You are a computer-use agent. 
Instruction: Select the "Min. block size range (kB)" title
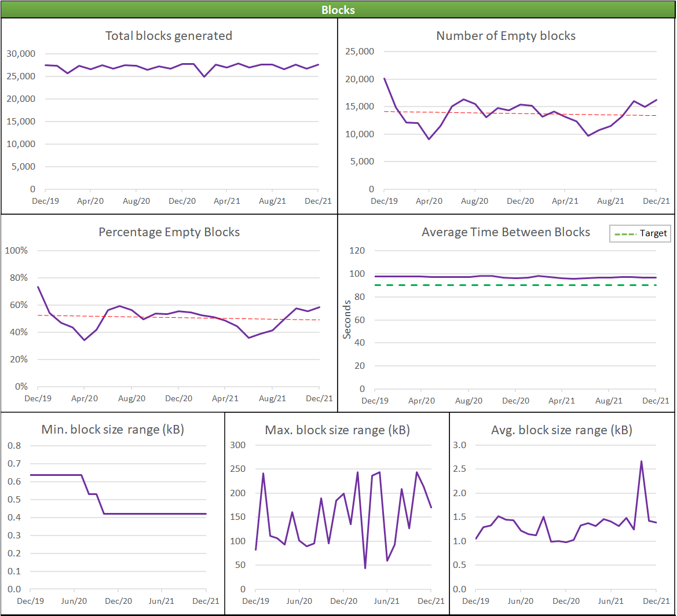[113, 430]
